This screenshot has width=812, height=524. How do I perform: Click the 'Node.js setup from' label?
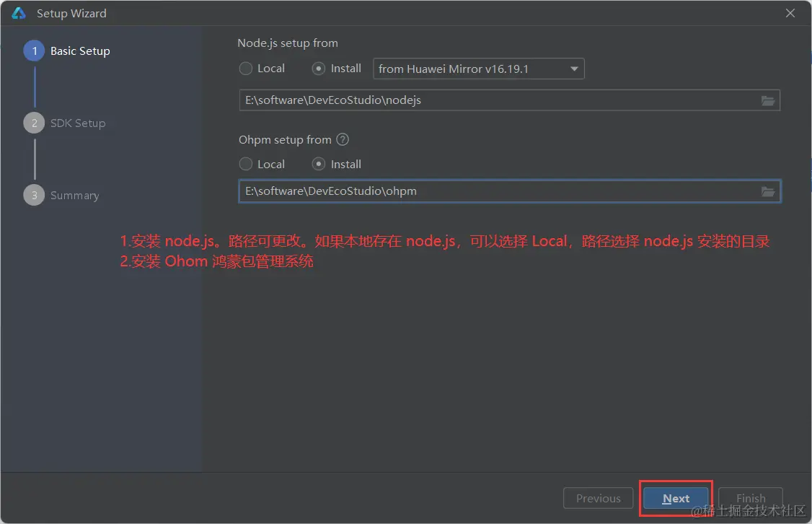coord(288,43)
